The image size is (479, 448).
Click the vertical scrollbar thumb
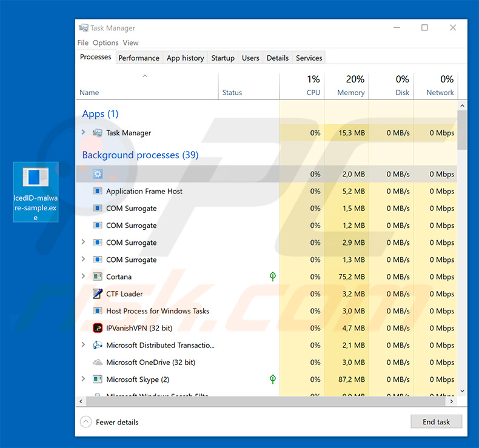point(462,130)
